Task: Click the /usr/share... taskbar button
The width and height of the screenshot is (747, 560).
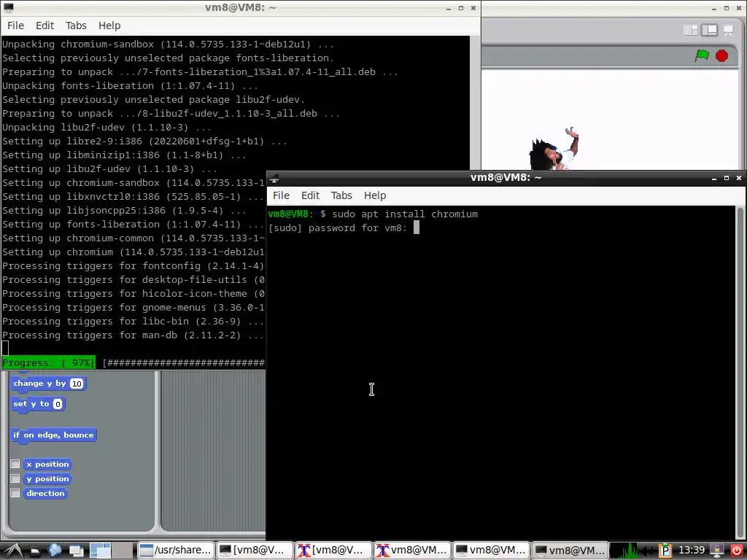Action: click(x=176, y=551)
